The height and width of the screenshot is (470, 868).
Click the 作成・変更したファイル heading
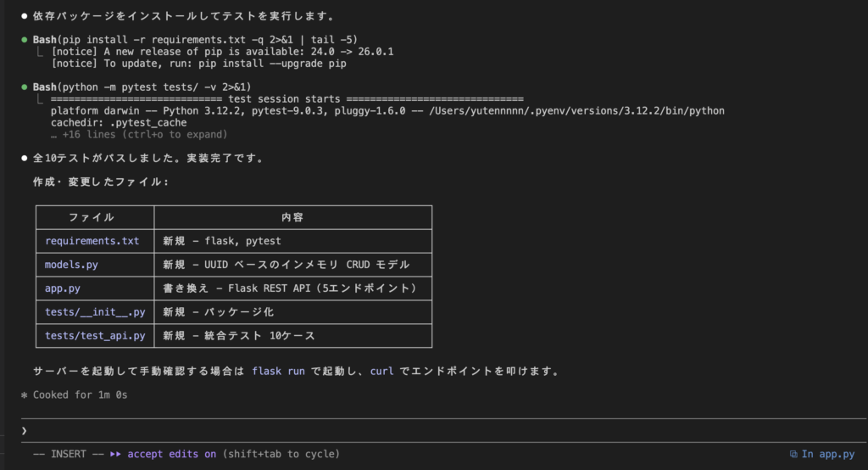click(x=101, y=182)
